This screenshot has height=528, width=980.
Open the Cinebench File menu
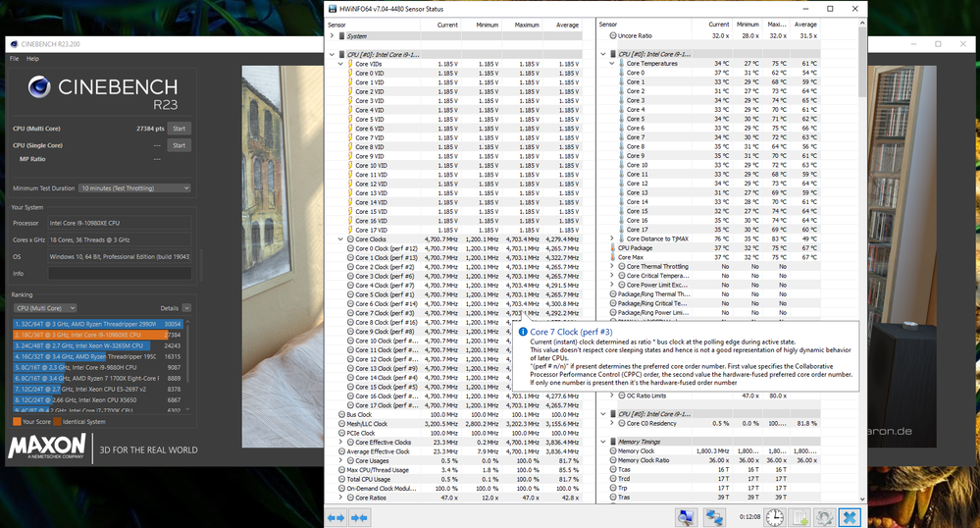tap(14, 58)
